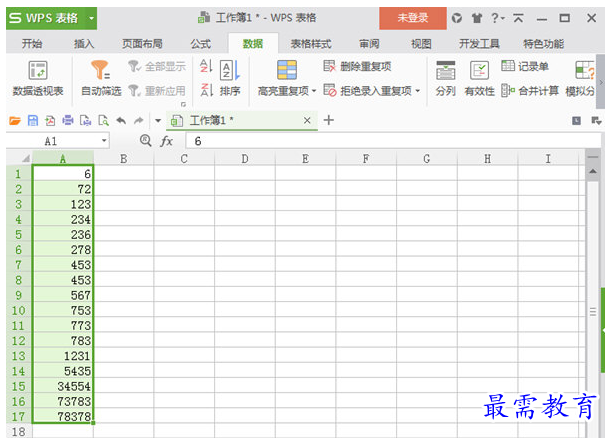Undo the last action

pyautogui.click(x=121, y=121)
